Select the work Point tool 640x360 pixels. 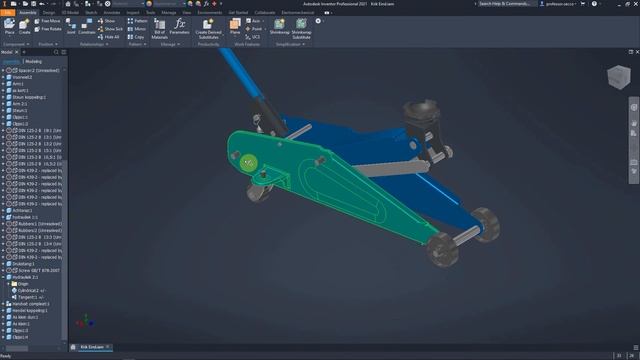[x=254, y=29]
